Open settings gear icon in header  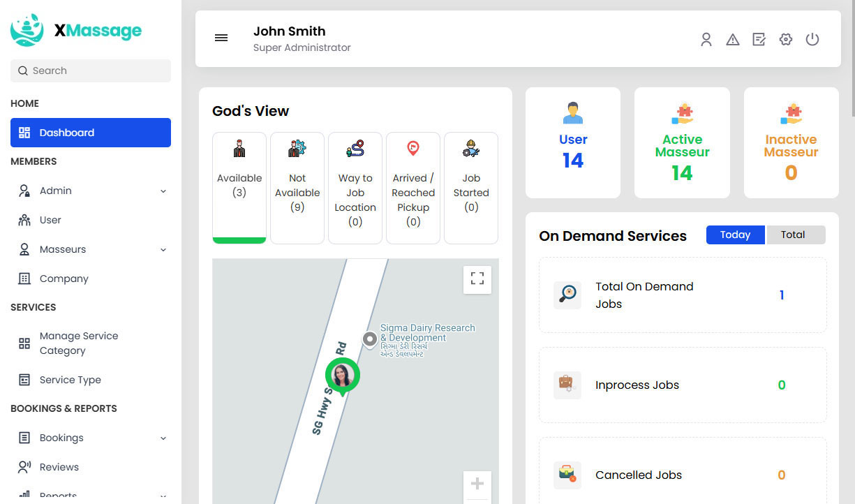(786, 40)
